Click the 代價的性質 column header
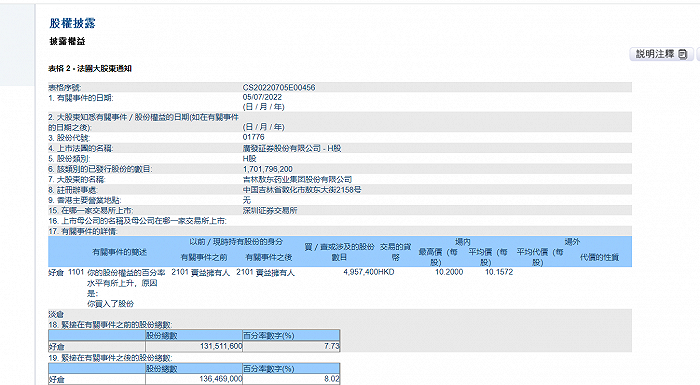The width and height of the screenshot is (700, 385). 599,257
